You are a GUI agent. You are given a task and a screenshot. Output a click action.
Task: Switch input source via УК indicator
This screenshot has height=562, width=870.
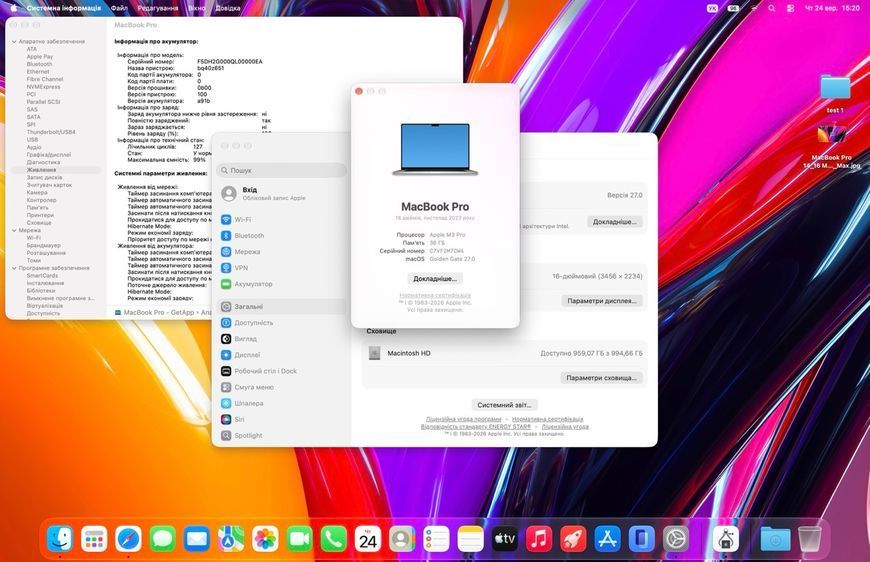coord(712,8)
